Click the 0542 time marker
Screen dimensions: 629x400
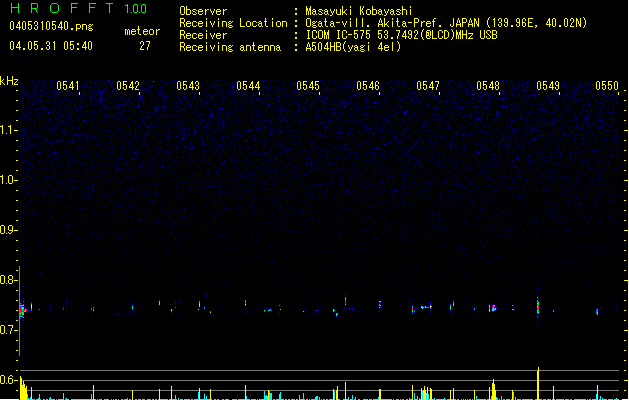[128, 86]
